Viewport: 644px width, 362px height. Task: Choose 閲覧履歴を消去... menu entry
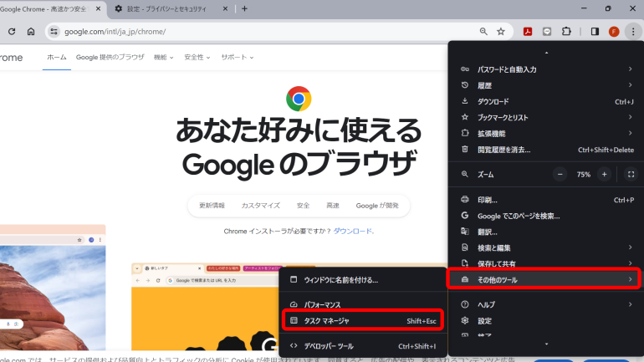(546, 150)
